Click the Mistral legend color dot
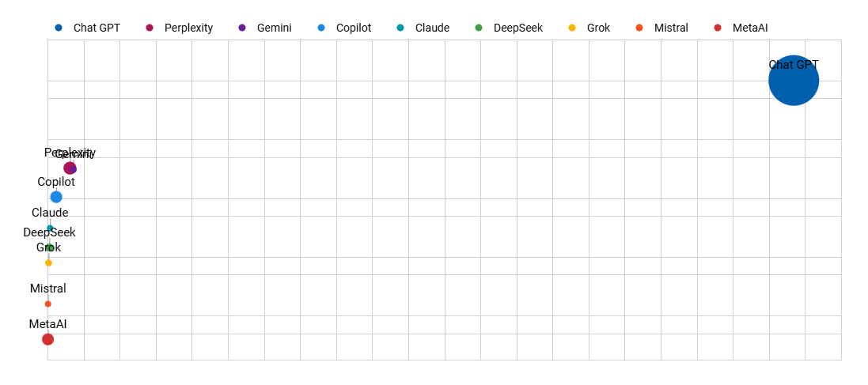This screenshot has height=385, width=868. click(x=639, y=28)
